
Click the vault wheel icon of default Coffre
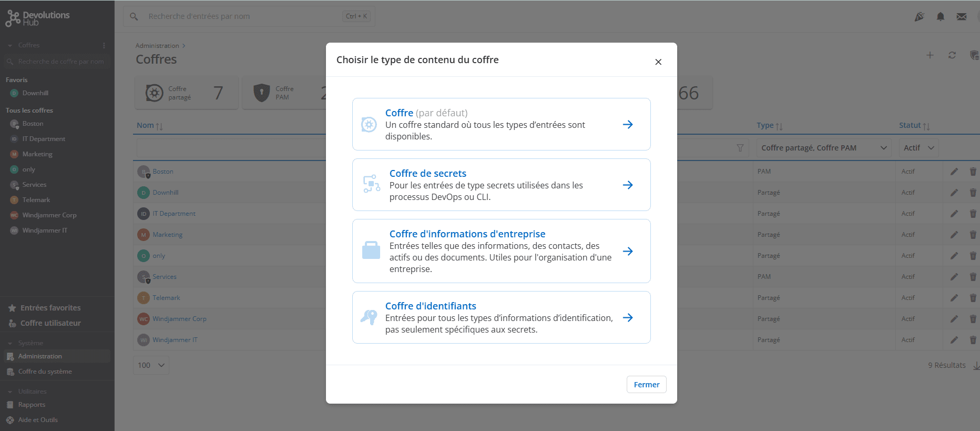click(369, 125)
